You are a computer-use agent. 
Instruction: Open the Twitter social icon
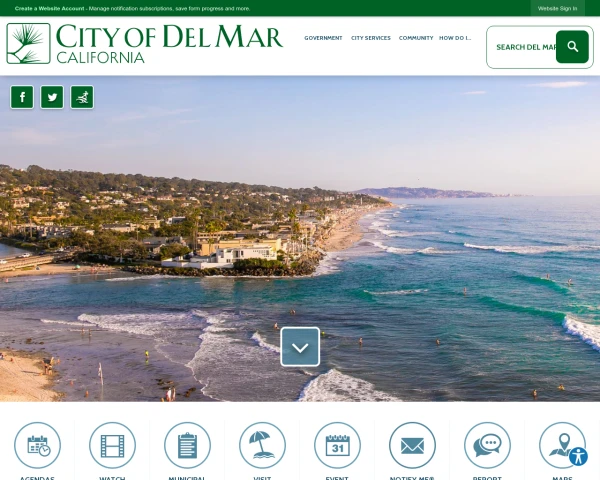pos(52,97)
